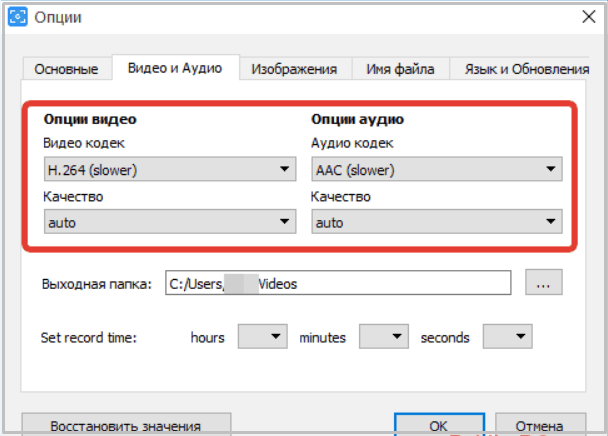Open the seconds record time dropdown
Viewport: 608px width, 436px height.
[507, 337]
